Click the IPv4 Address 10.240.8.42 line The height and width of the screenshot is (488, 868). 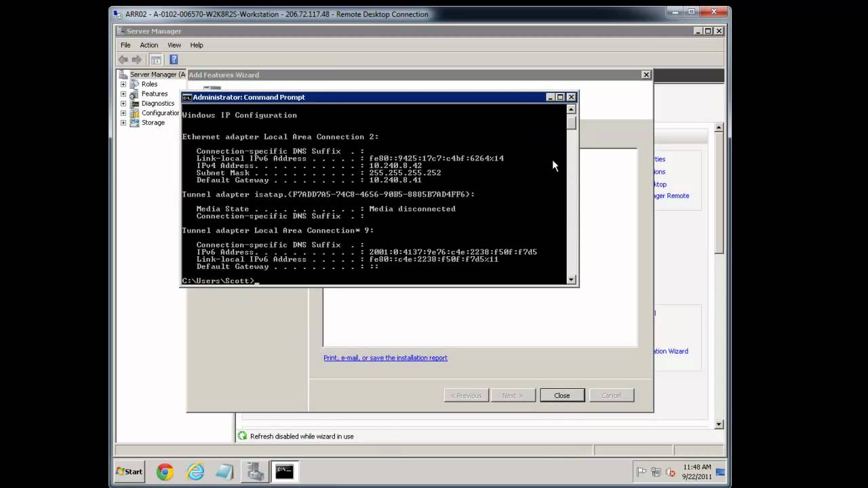pos(309,165)
